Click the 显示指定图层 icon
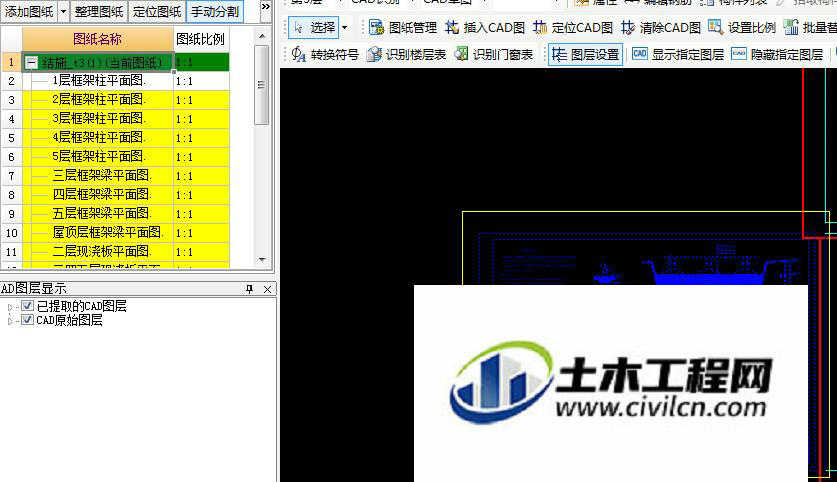Viewport: 837px width, 482px height. pos(639,54)
